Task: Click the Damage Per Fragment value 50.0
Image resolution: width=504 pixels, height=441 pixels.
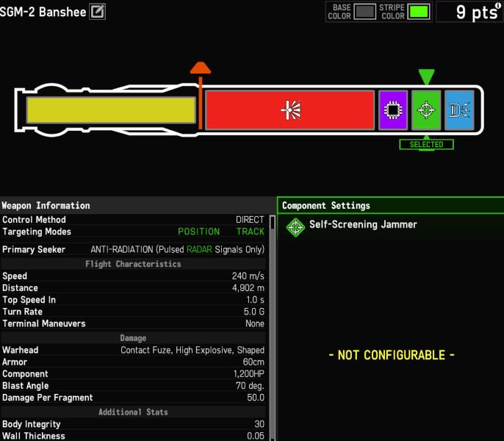Action: click(x=256, y=398)
